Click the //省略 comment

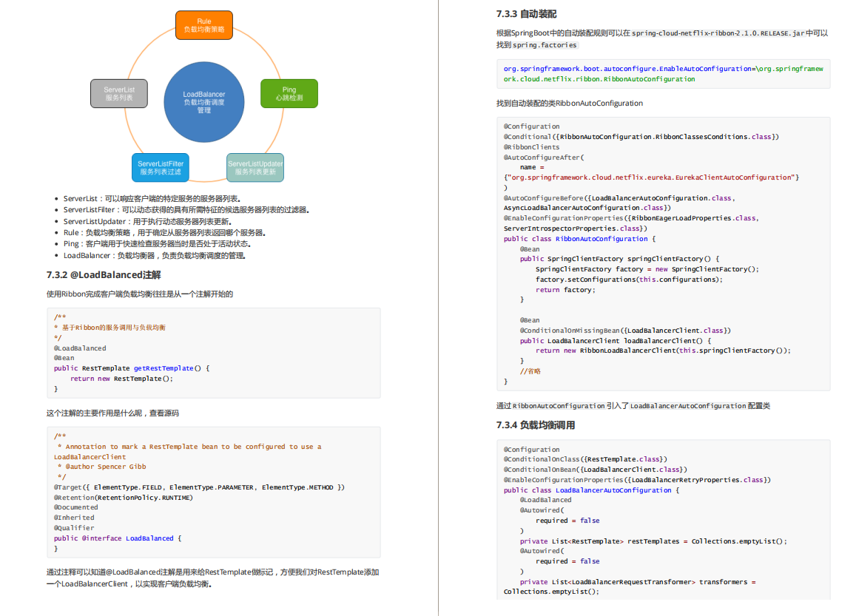point(530,372)
